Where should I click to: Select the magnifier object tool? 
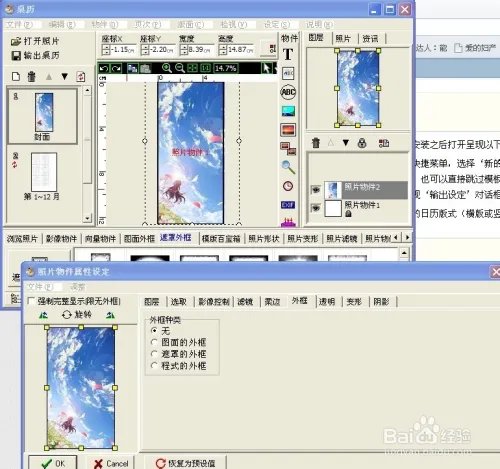(x=288, y=167)
